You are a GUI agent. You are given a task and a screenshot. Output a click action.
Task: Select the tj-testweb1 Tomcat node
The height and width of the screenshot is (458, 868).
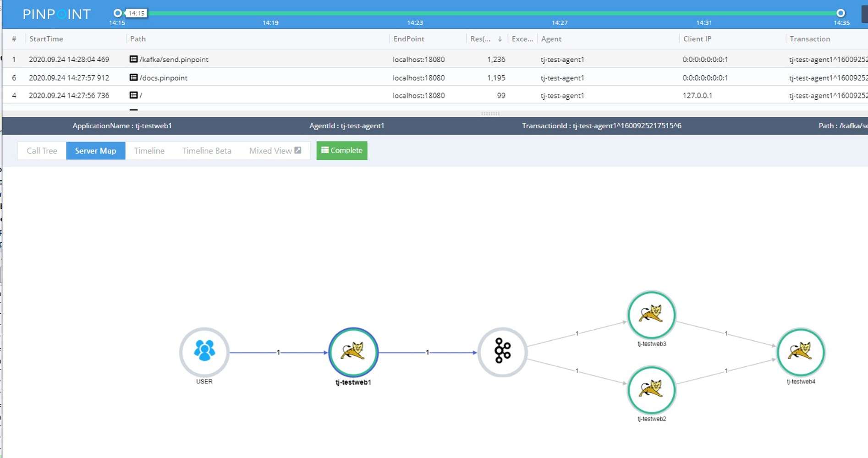coord(353,352)
